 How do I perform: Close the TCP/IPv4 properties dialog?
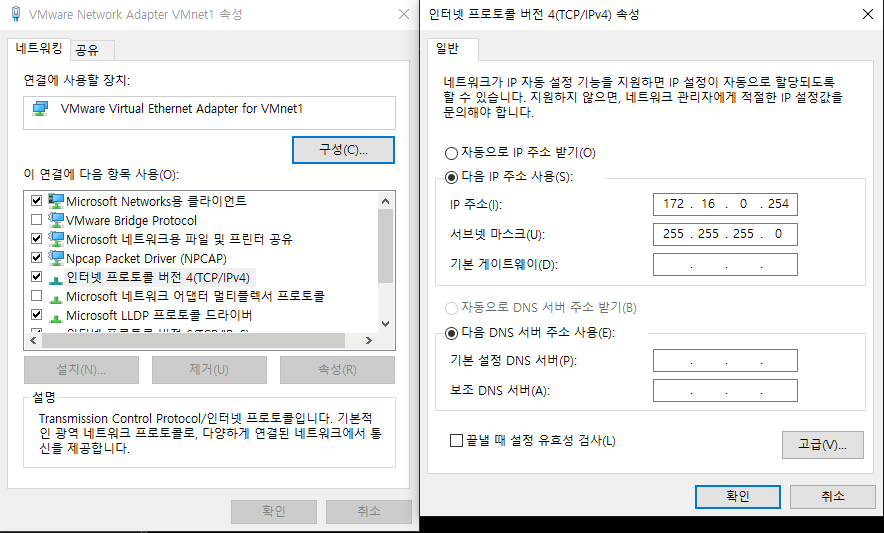click(x=868, y=14)
